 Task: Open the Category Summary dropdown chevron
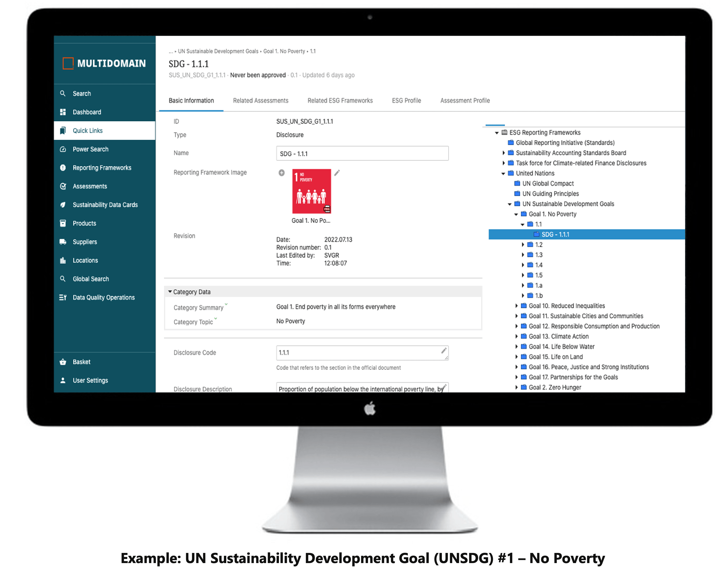point(226,304)
